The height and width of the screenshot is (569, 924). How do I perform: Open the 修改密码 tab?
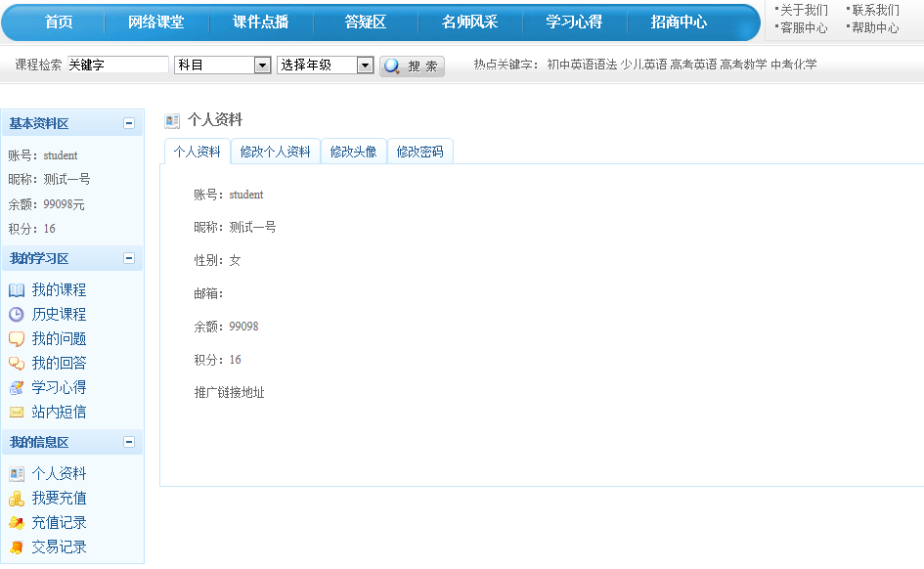(x=419, y=151)
